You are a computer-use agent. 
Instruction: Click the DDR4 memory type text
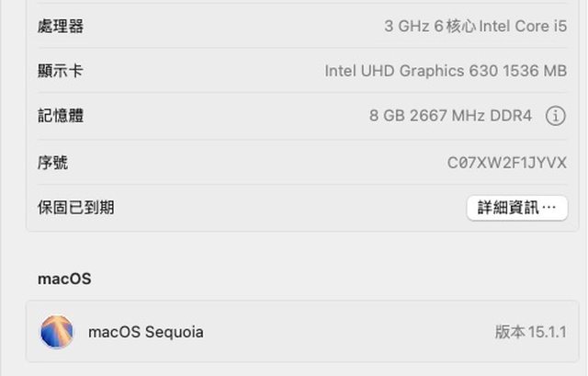pos(512,116)
